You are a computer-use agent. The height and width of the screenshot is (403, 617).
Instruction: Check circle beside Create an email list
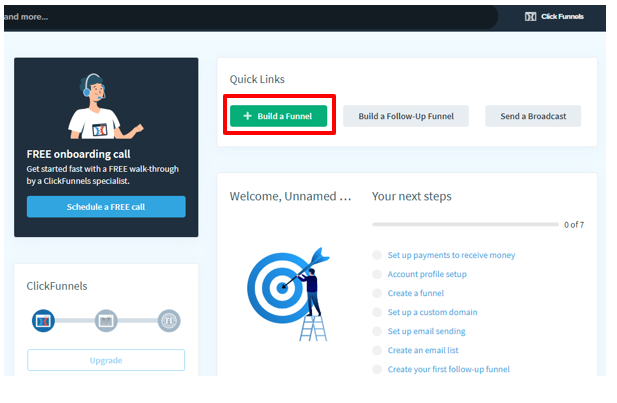pyautogui.click(x=377, y=350)
